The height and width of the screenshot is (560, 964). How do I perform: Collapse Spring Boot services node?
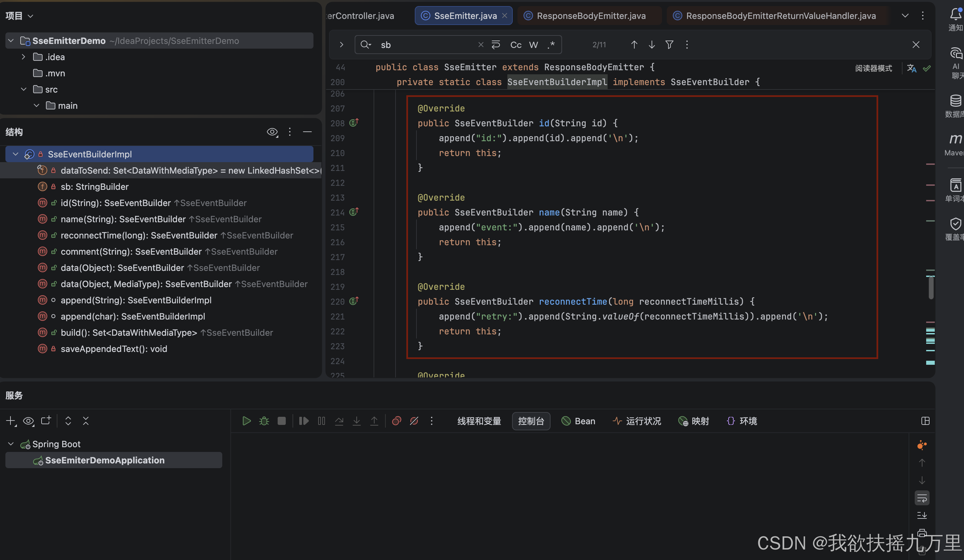point(11,444)
